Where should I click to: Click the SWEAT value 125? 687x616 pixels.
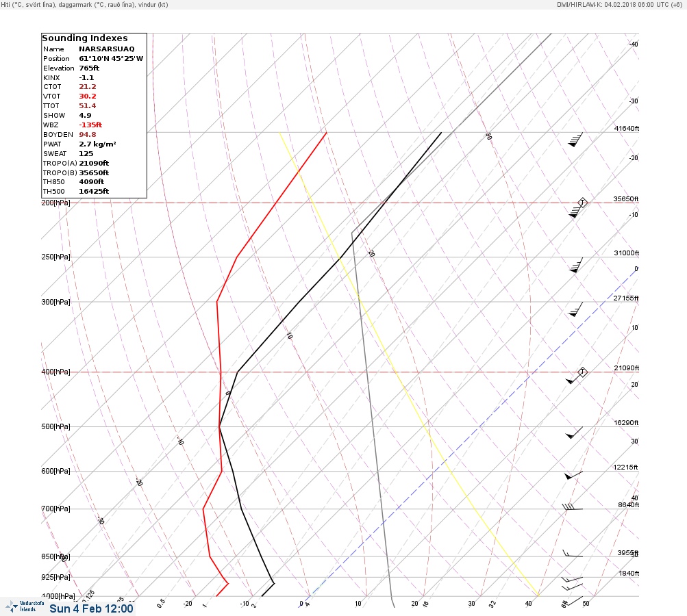86,154
